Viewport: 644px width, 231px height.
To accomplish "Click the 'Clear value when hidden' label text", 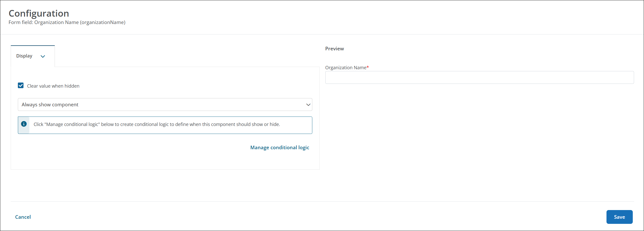I will [53, 86].
